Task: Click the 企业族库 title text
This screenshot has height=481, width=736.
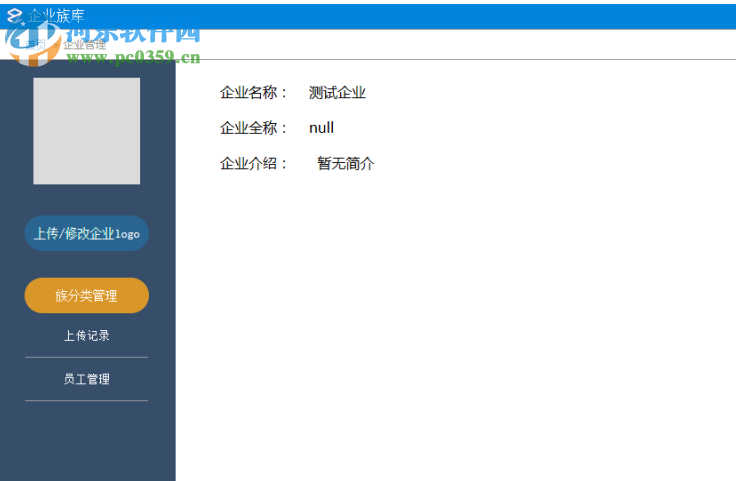Action: pos(56,16)
